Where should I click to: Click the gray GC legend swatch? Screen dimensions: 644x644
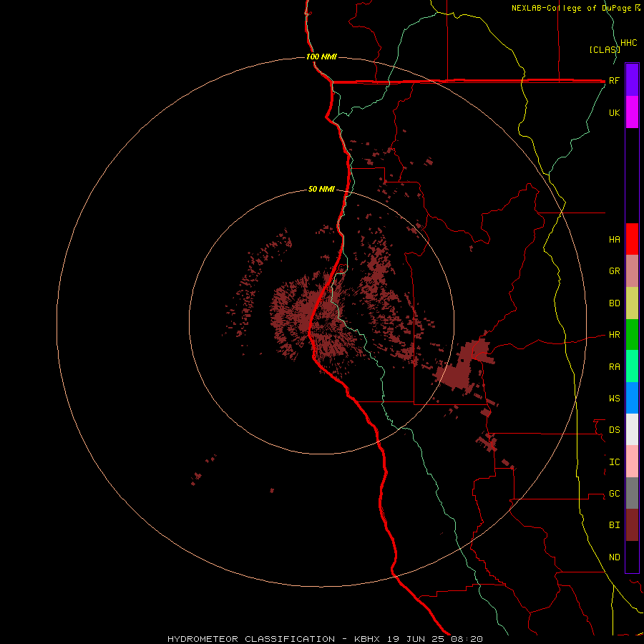pos(632,493)
